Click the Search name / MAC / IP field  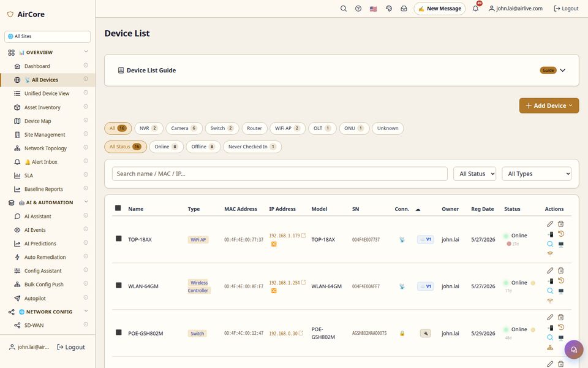click(280, 174)
